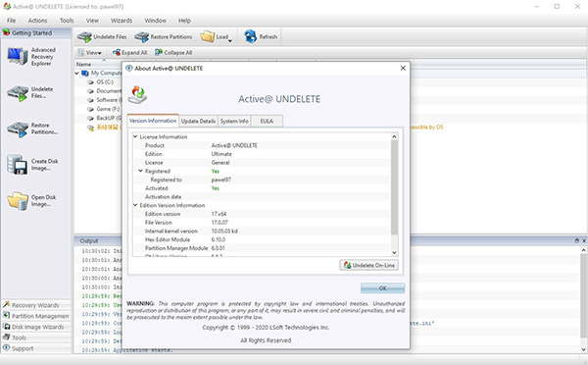Click the Undelete On-Line button

point(369,265)
